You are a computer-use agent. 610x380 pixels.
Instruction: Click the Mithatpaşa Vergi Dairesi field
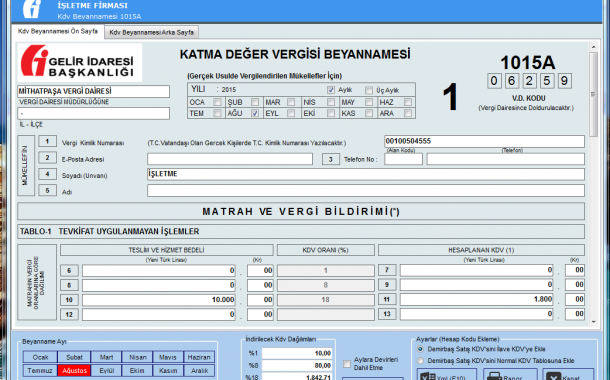(93, 91)
